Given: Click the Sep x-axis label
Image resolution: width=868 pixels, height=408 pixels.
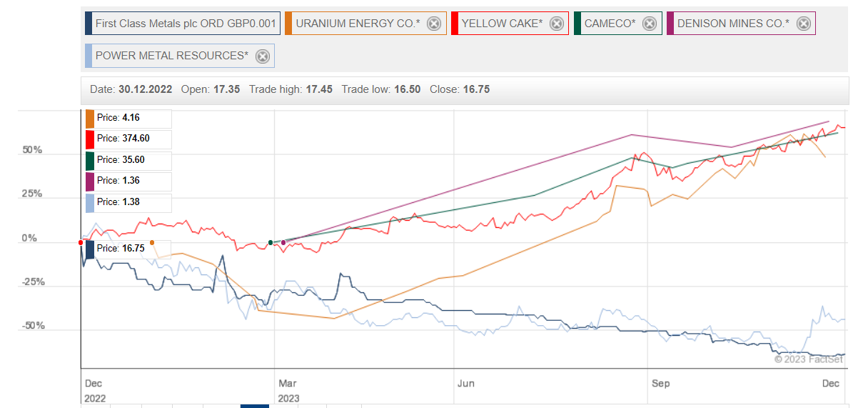Looking at the screenshot, I should (661, 384).
